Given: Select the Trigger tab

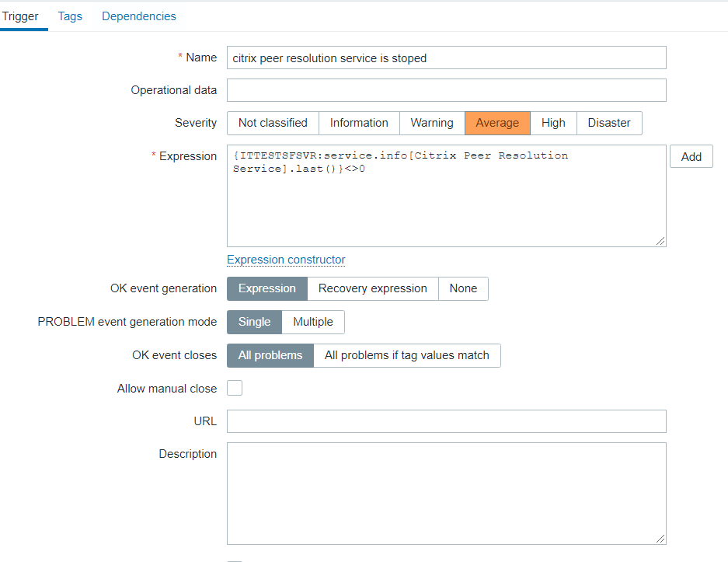Looking at the screenshot, I should click(20, 16).
